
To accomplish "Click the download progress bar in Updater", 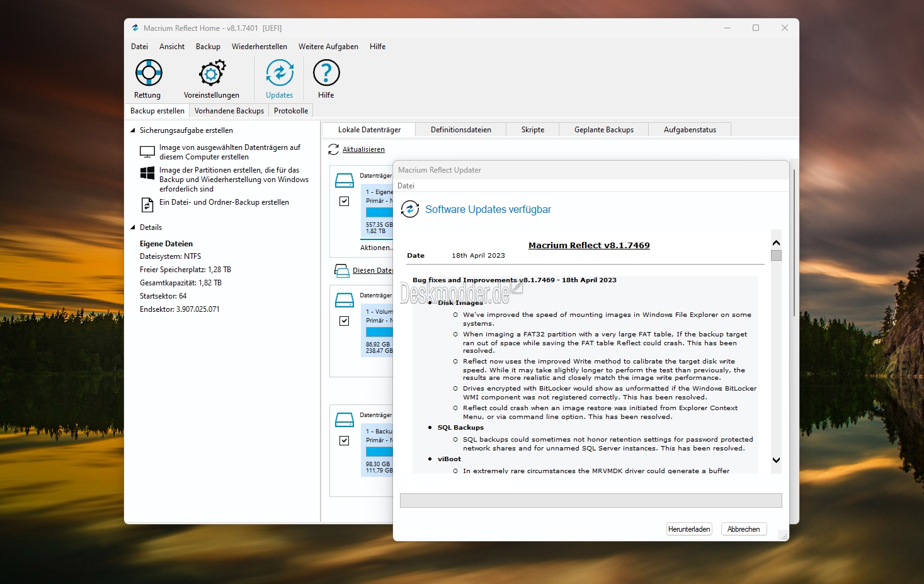I will coord(591,500).
